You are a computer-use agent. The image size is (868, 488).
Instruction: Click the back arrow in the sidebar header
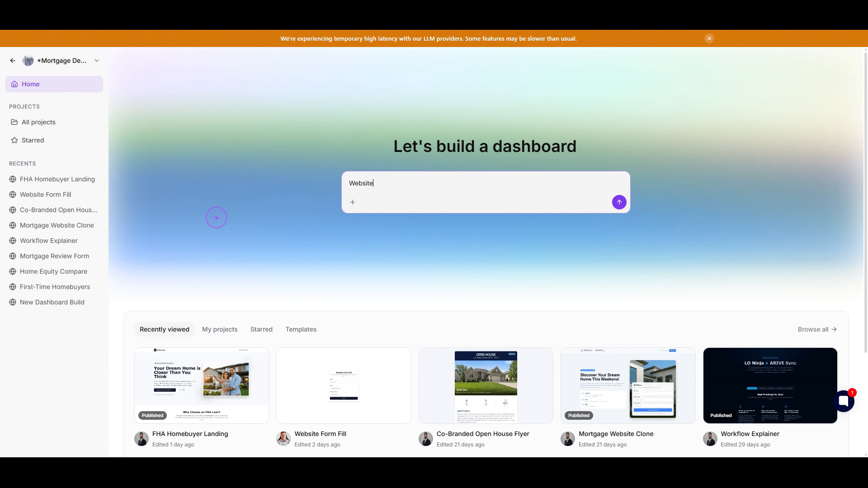point(13,61)
